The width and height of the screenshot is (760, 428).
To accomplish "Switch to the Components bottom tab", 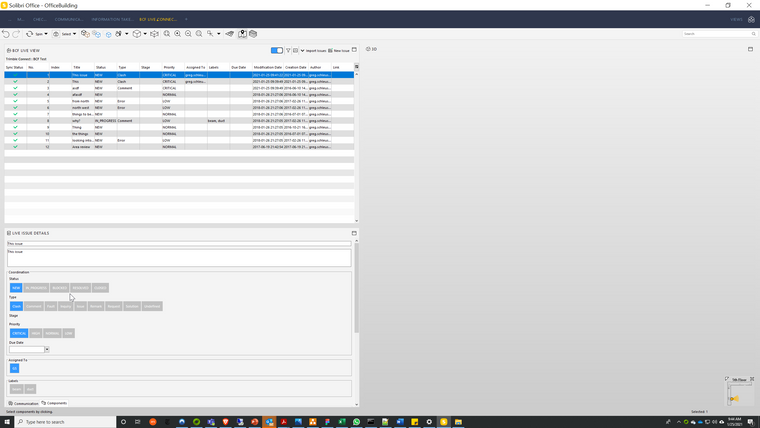I will [x=54, y=403].
